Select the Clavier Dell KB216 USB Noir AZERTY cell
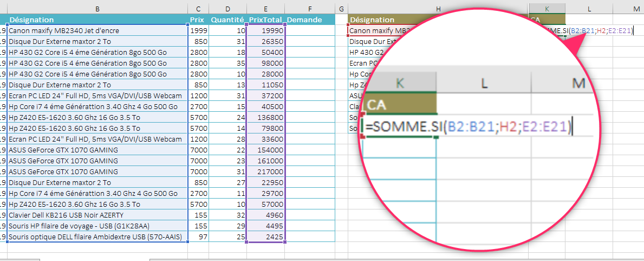The image size is (644, 261). coord(97,215)
